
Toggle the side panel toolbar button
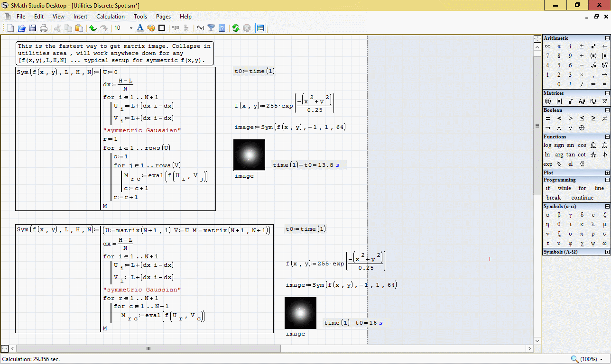pos(260,28)
